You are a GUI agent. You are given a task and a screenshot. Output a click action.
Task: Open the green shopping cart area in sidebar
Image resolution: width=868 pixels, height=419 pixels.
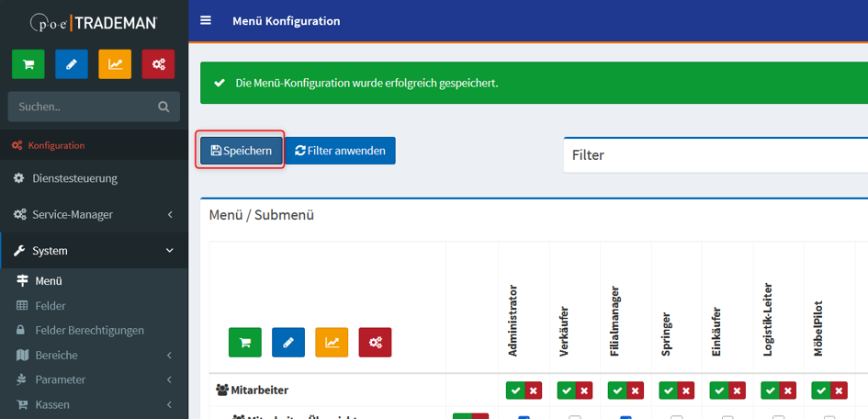tap(28, 64)
